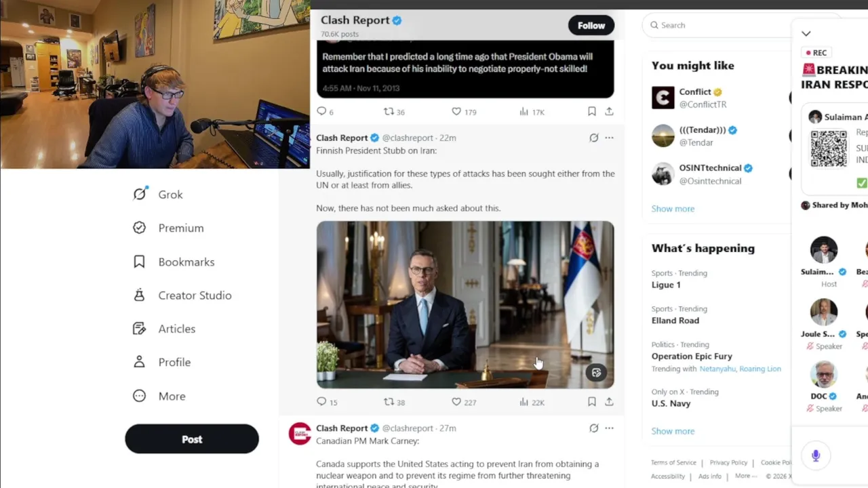Like the Finnish President Stubb post

(464, 402)
